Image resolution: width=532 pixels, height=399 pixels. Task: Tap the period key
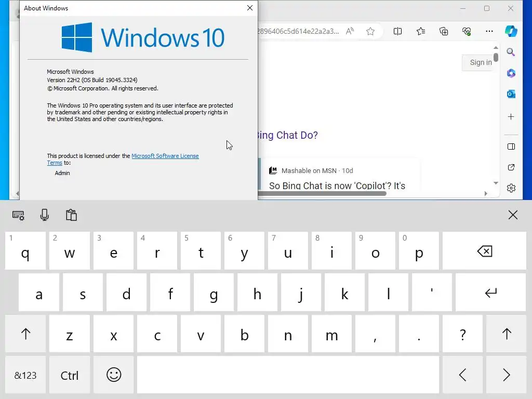(x=419, y=334)
